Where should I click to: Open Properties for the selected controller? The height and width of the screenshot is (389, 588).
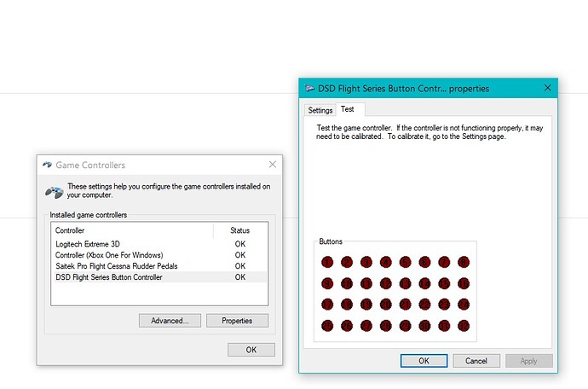click(x=237, y=321)
